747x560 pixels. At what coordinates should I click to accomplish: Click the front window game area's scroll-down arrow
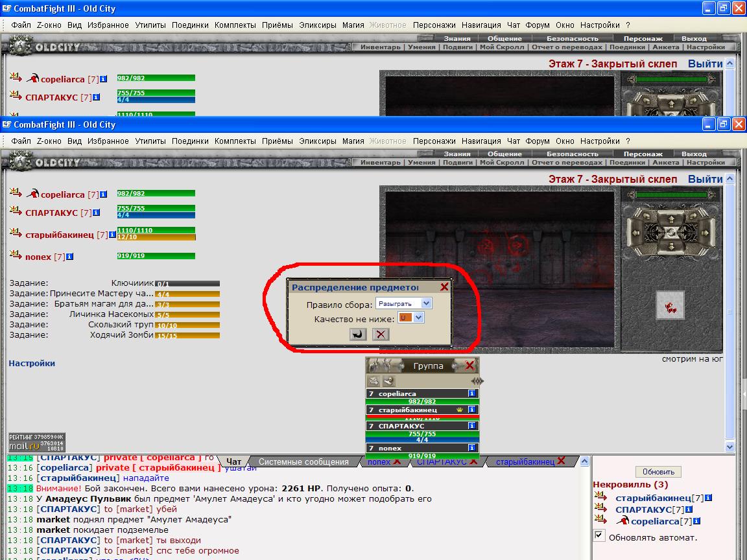click(x=730, y=447)
